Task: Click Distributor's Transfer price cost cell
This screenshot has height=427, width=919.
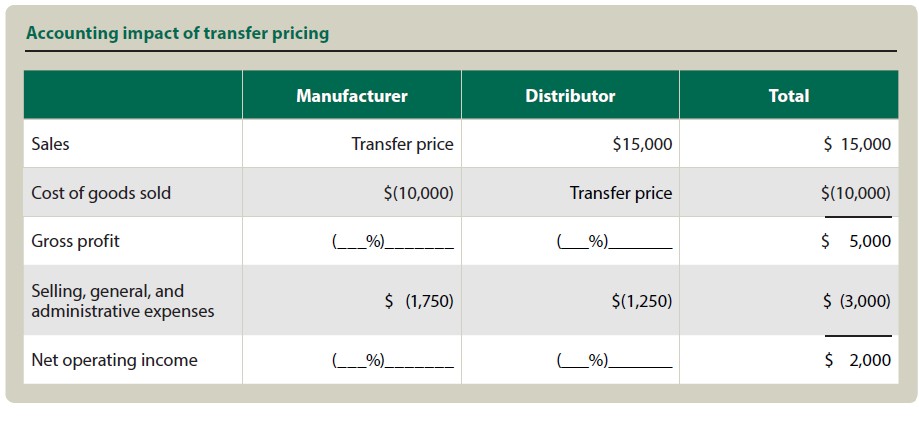Action: click(621, 193)
